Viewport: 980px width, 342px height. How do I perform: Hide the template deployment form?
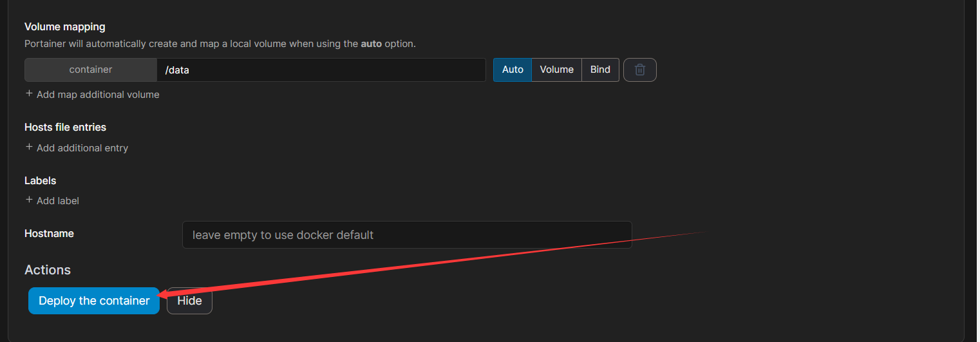click(x=189, y=301)
